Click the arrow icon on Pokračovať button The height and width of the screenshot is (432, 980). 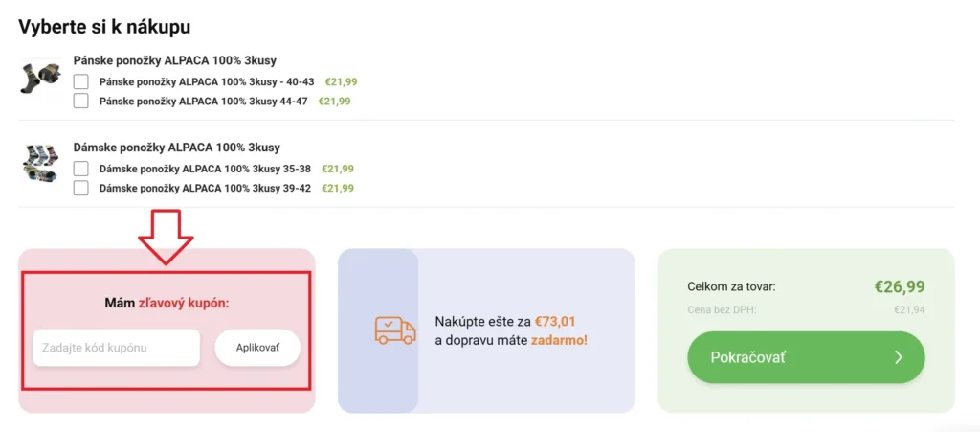pos(898,357)
